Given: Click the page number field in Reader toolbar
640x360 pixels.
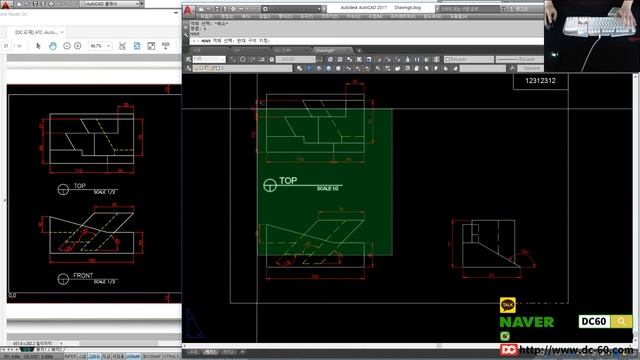Looking at the screenshot, I should tap(6, 46).
